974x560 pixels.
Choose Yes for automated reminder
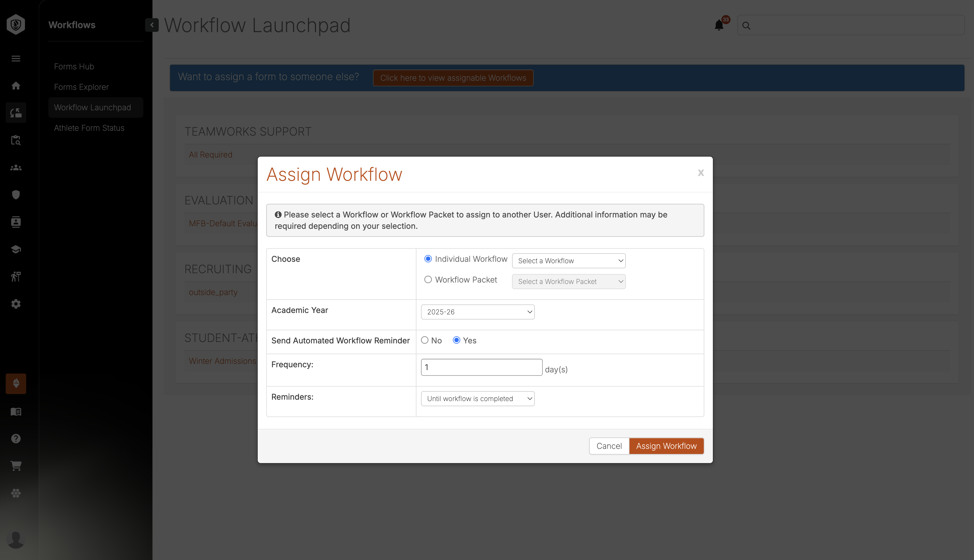456,340
